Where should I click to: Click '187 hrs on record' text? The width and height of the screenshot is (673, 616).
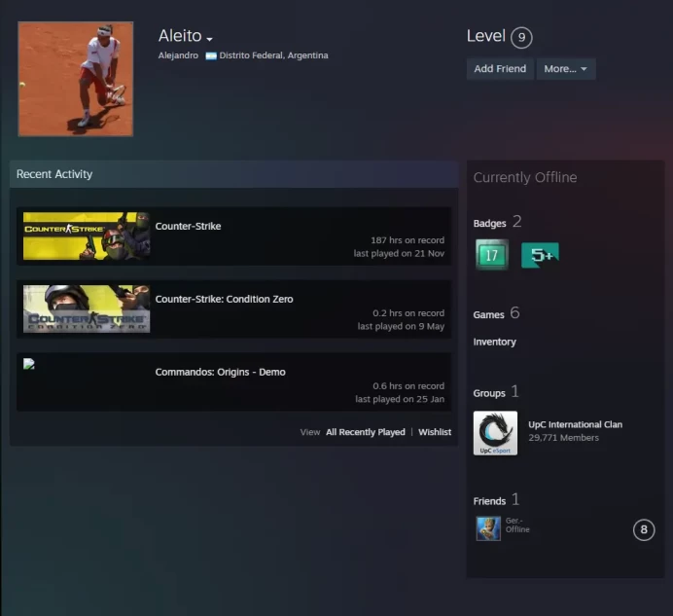point(407,240)
